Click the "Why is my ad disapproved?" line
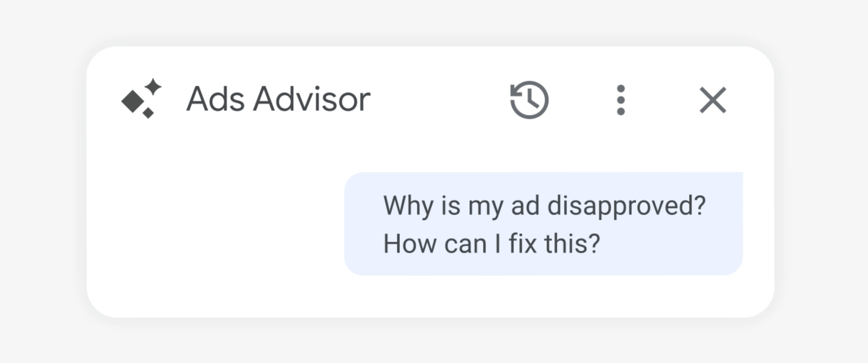868x363 pixels. (544, 205)
